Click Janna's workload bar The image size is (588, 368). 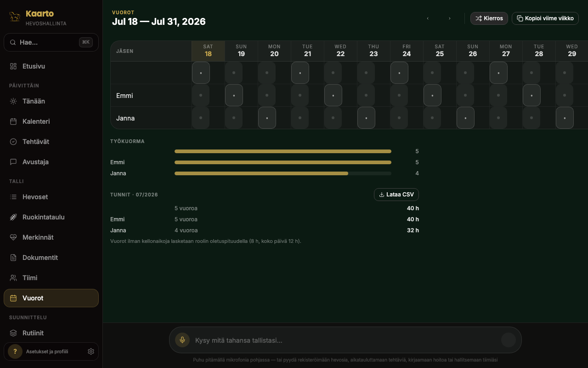pyautogui.click(x=283, y=173)
